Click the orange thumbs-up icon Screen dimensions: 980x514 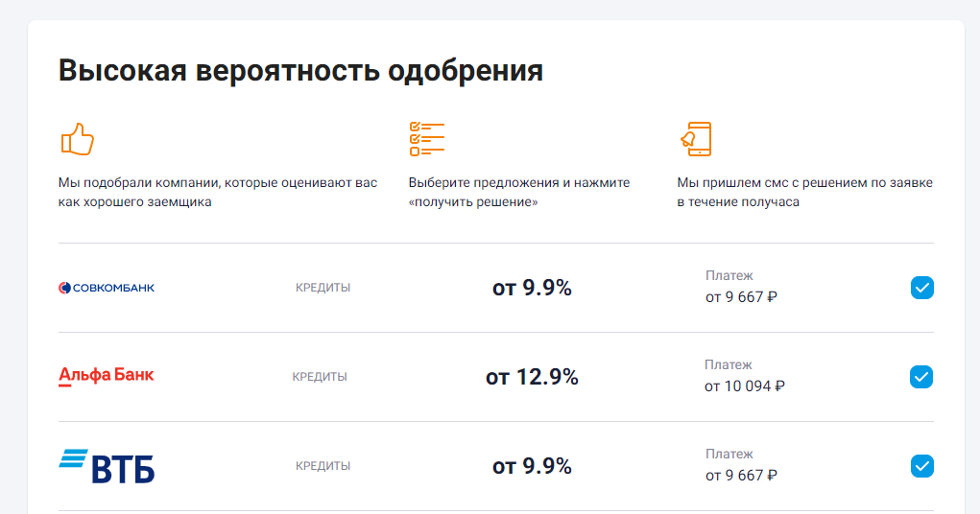78,139
